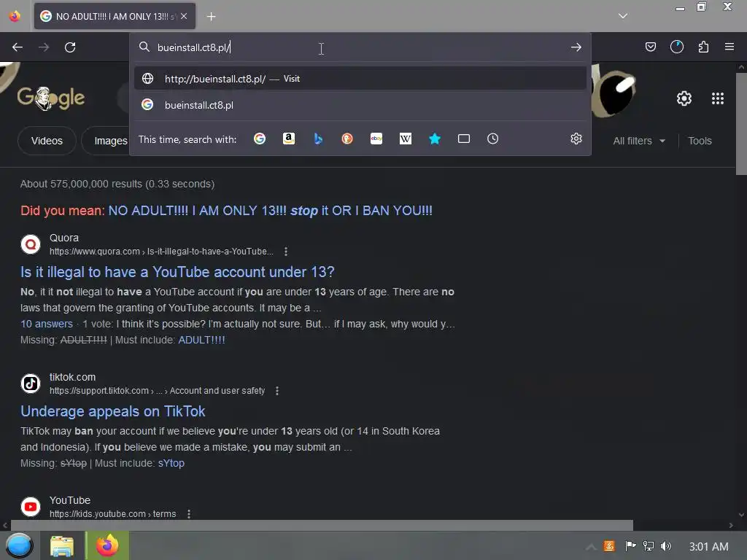Click the 3:01 AM clock
Image resolution: width=747 pixels, height=560 pixels.
tap(708, 547)
